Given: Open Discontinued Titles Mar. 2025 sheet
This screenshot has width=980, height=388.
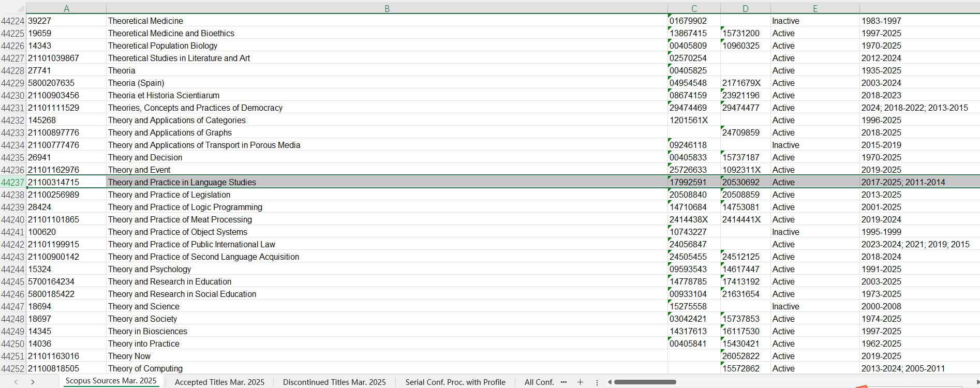Looking at the screenshot, I should [334, 382].
